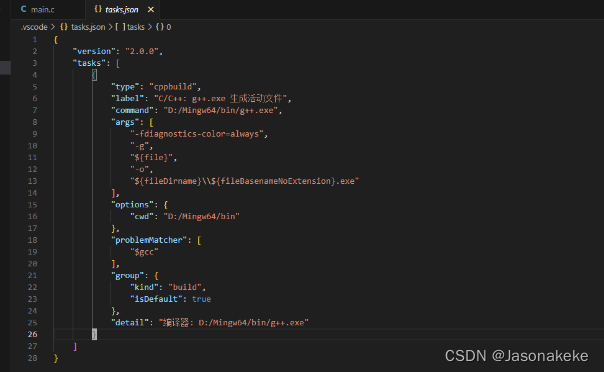Click the "options" key on line 15
This screenshot has height=372, width=604.
pos(132,205)
